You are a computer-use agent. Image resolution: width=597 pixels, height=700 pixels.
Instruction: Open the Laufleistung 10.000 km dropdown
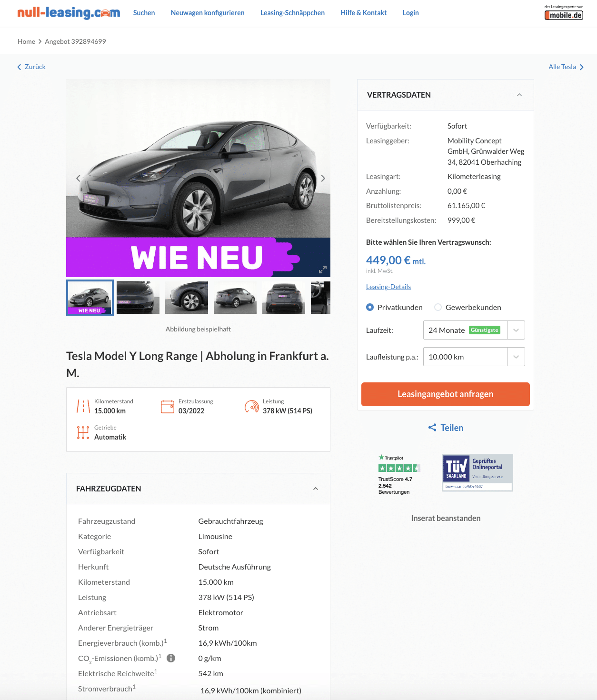[474, 357]
